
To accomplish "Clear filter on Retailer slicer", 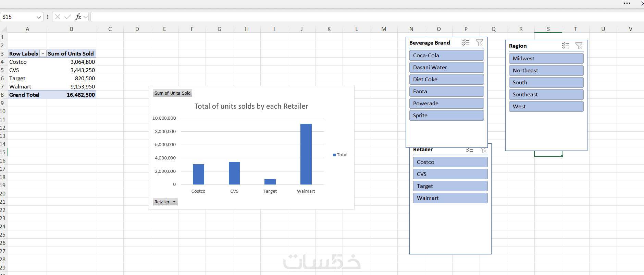I will click(483, 150).
